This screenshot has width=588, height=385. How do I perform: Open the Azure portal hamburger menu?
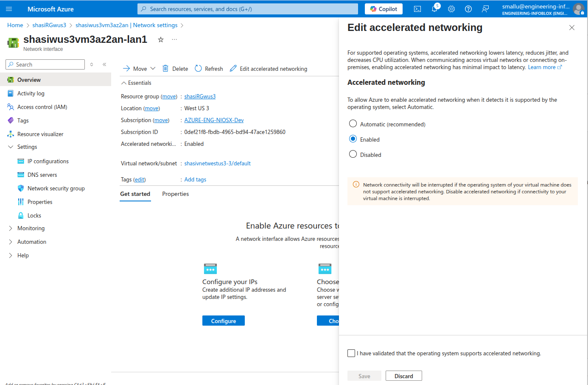click(9, 9)
